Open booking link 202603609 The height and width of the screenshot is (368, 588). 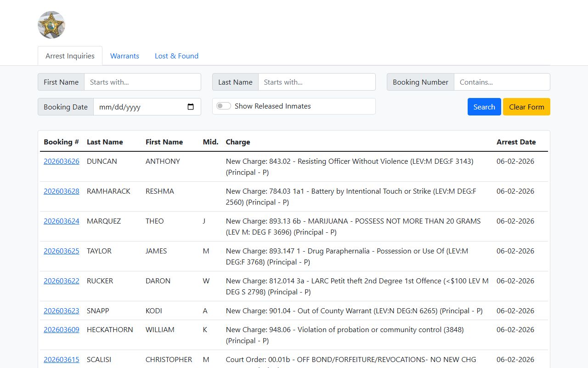pos(62,329)
